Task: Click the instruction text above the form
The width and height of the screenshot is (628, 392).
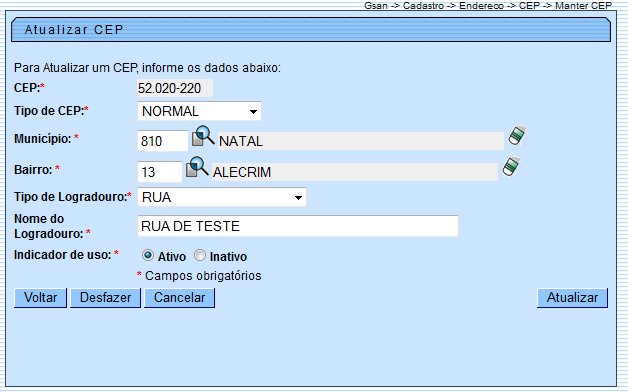Action: pyautogui.click(x=147, y=68)
